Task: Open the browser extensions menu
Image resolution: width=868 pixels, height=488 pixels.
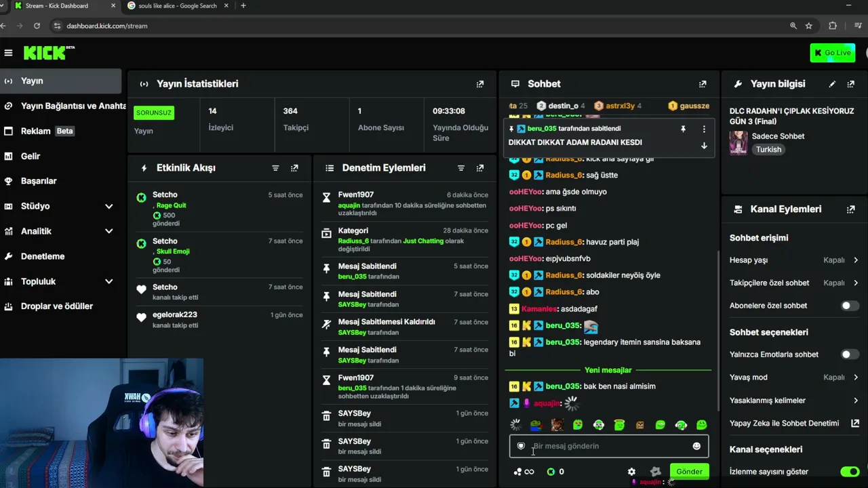Action: 833,26
